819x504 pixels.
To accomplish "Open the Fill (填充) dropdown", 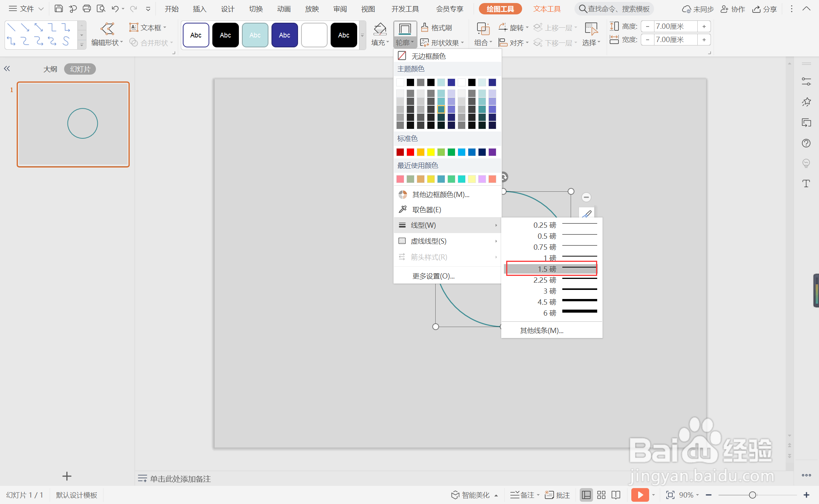I will (x=380, y=35).
